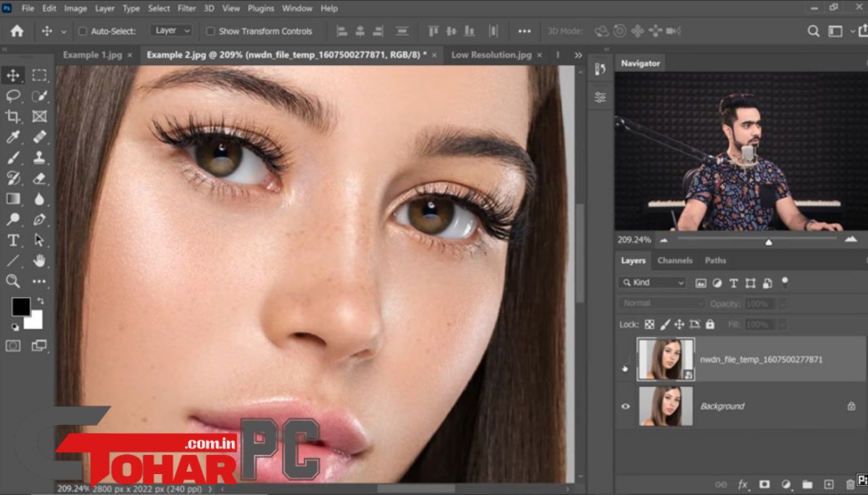Select the History Brush tool
The width and height of the screenshot is (868, 495).
(x=13, y=178)
